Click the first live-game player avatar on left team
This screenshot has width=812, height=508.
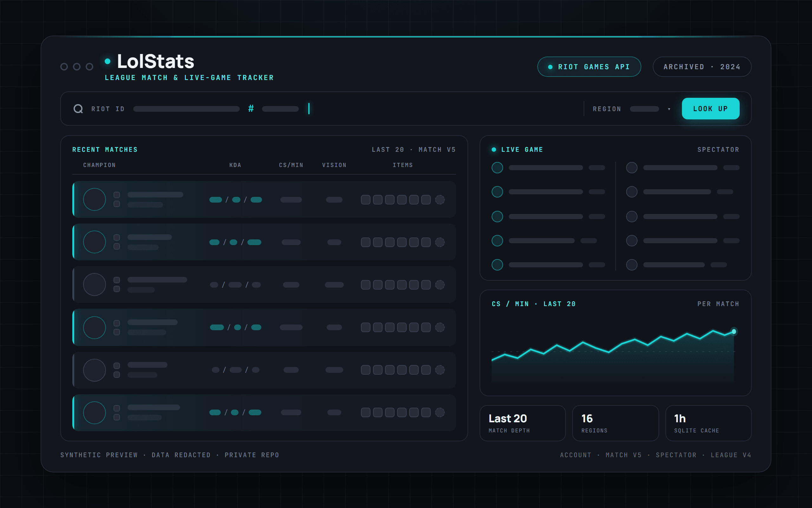[x=497, y=168]
